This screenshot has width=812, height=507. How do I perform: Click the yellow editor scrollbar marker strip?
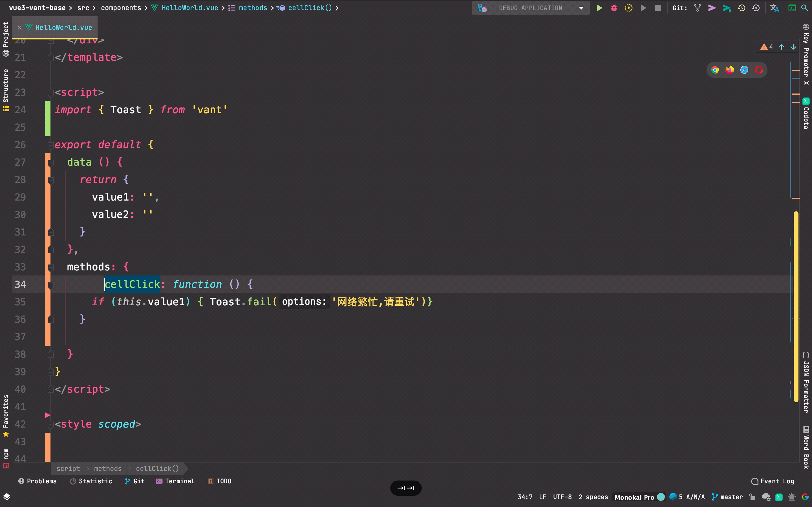pyautogui.click(x=796, y=307)
